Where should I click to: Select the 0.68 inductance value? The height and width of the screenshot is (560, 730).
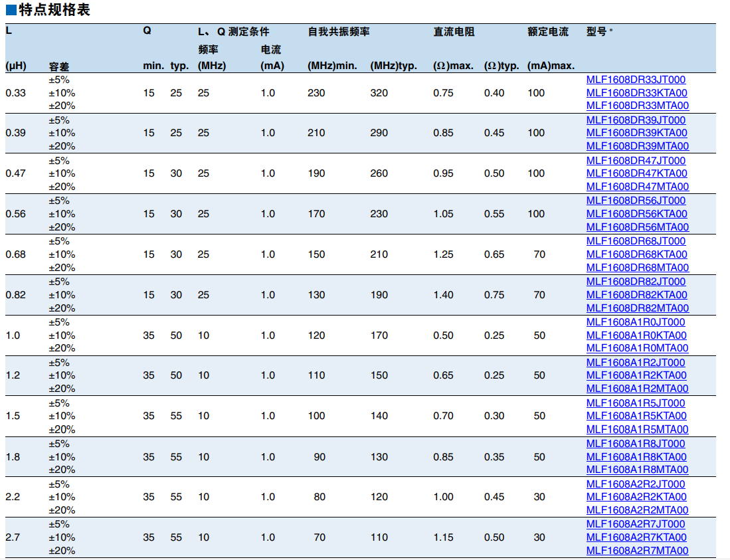[x=15, y=254]
